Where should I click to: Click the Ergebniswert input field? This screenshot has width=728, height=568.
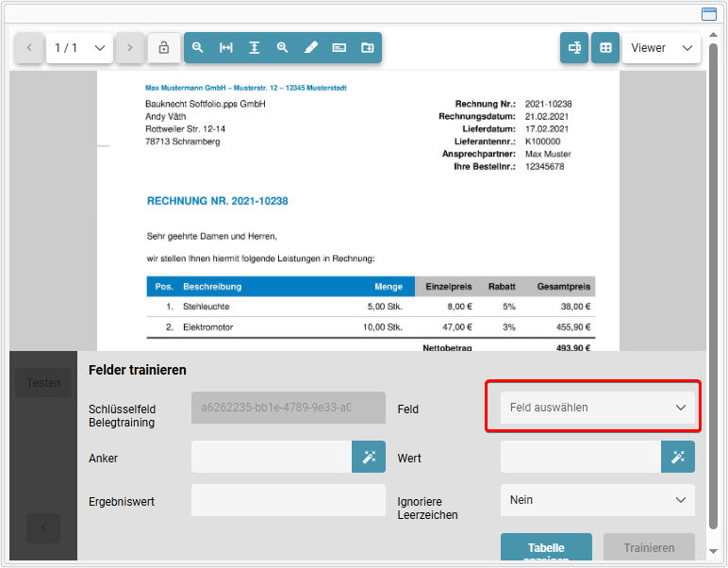(x=289, y=500)
